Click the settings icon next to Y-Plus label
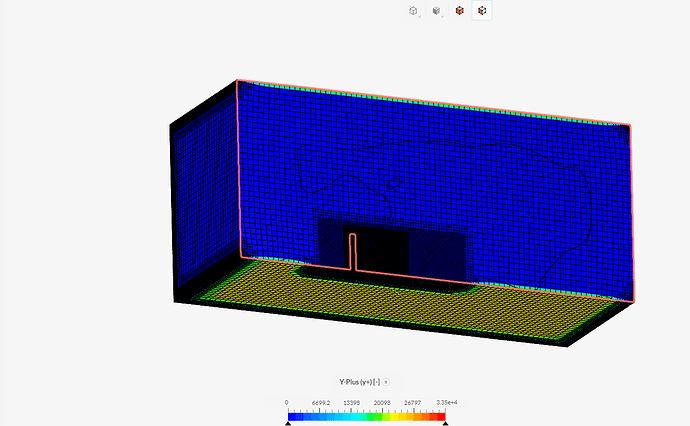Viewport: 690px width, 426px height. pos(386,382)
